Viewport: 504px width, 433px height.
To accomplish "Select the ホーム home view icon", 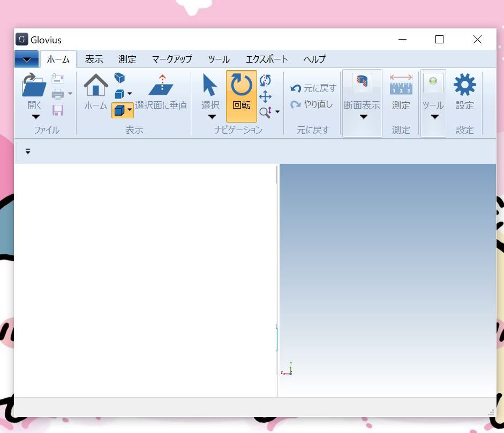I will (95, 85).
